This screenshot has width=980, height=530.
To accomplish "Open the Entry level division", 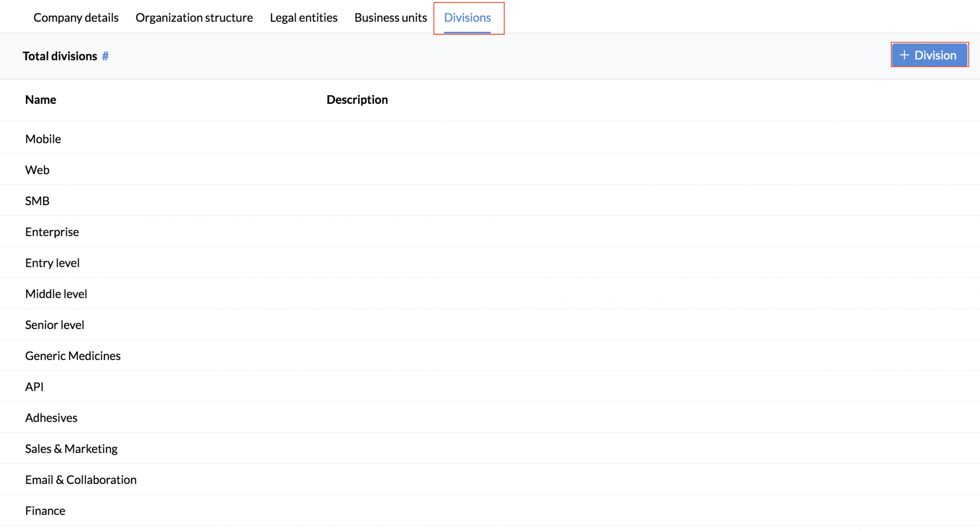I will point(490,263).
